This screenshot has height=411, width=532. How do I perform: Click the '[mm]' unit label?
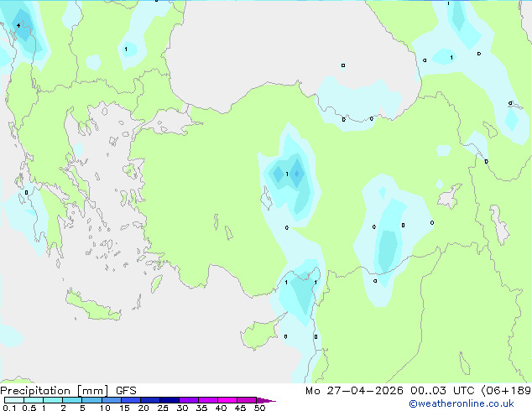(x=92, y=391)
